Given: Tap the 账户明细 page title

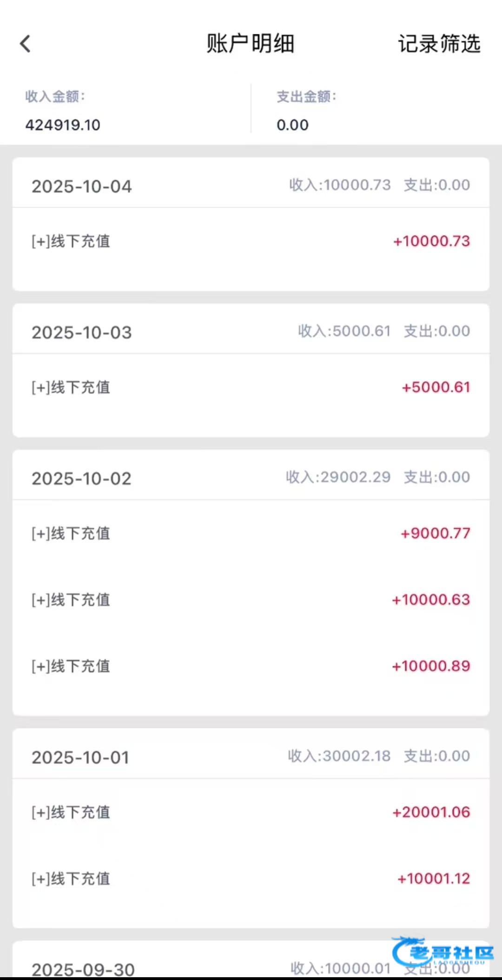Looking at the screenshot, I should point(251,44).
